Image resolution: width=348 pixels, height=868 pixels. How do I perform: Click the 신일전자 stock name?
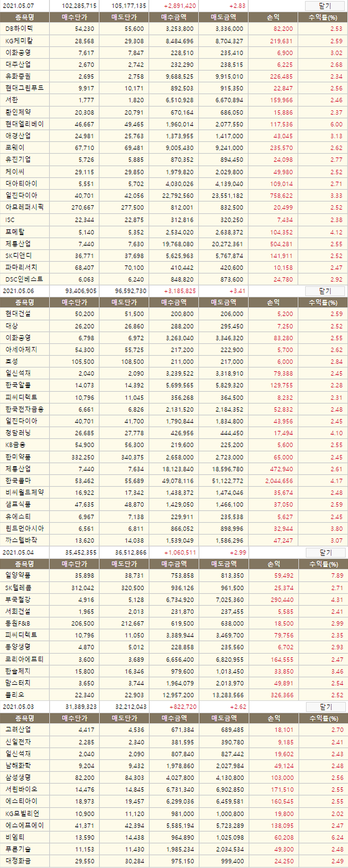(x=18, y=742)
